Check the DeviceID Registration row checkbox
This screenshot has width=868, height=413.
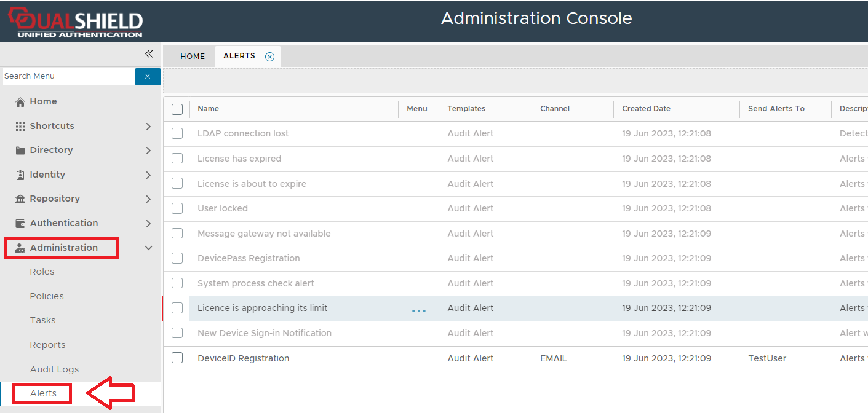pyautogui.click(x=177, y=358)
